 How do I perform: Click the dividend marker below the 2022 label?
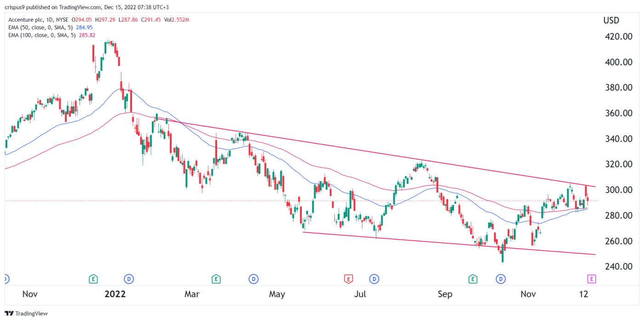tap(129, 278)
